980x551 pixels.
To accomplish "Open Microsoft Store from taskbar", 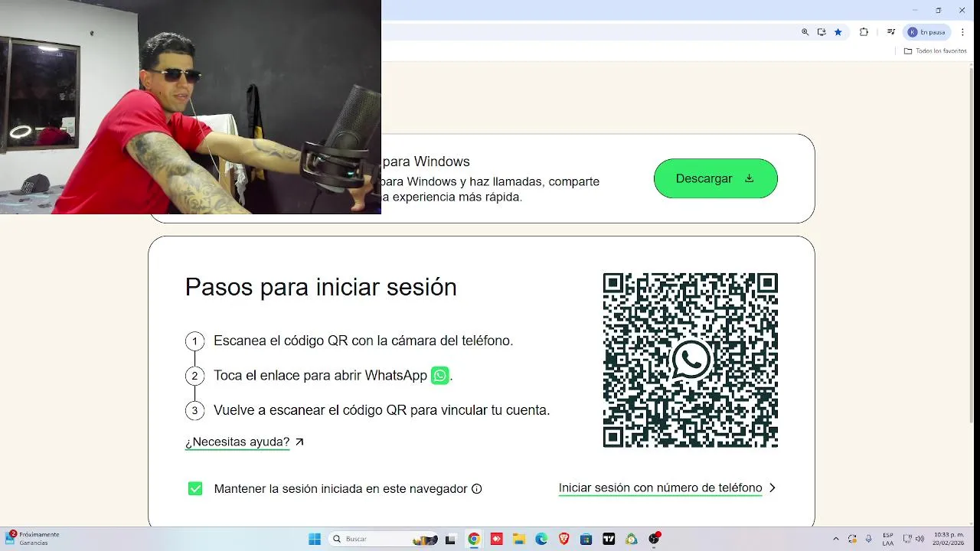I will 586,539.
